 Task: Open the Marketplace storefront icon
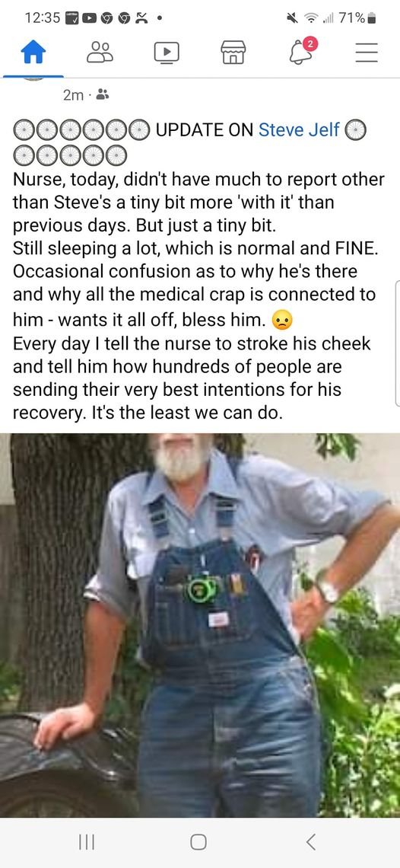[233, 53]
